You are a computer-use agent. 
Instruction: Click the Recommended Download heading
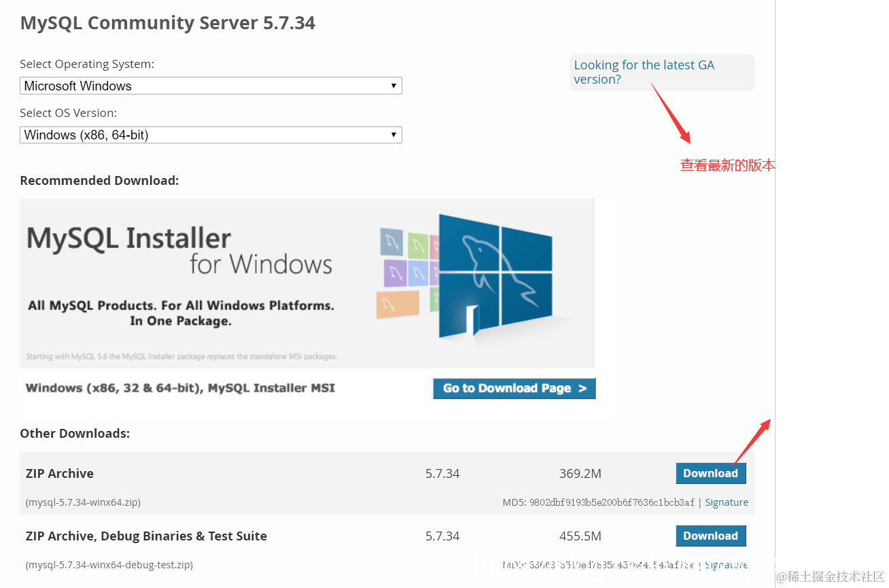(x=99, y=181)
